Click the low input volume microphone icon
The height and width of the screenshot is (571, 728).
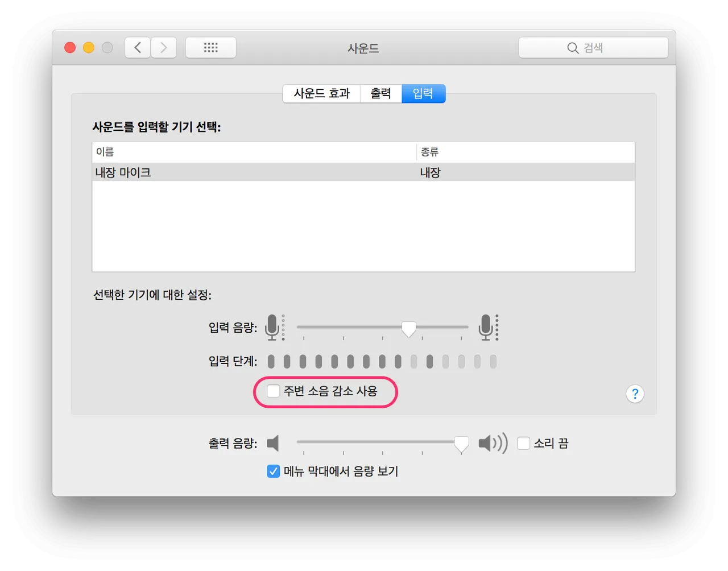pyautogui.click(x=275, y=328)
